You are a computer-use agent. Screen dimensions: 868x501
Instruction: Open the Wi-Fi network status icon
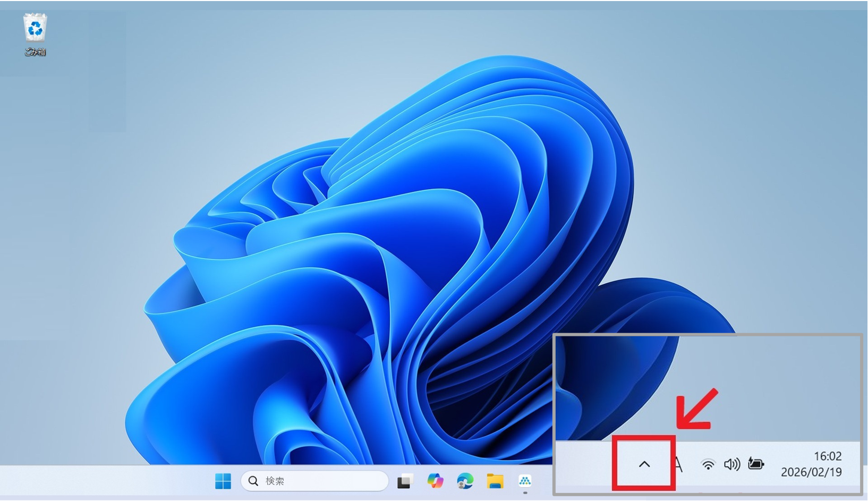point(708,464)
